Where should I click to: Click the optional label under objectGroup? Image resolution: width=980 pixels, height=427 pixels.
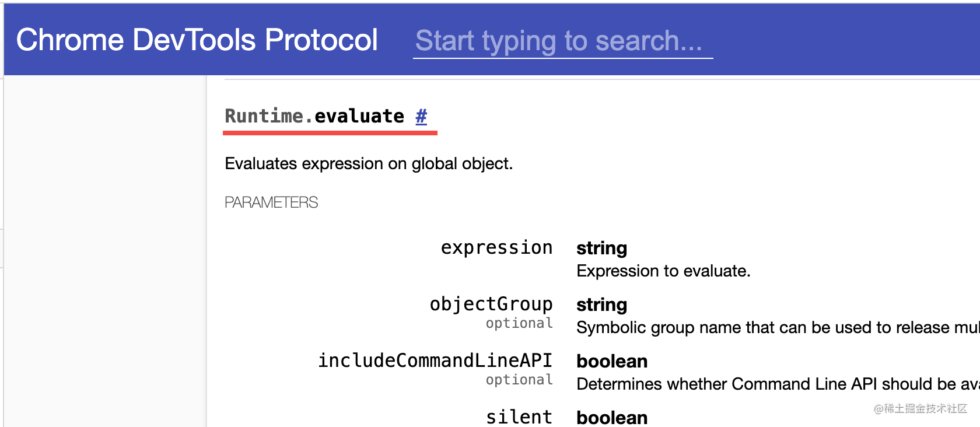519,323
